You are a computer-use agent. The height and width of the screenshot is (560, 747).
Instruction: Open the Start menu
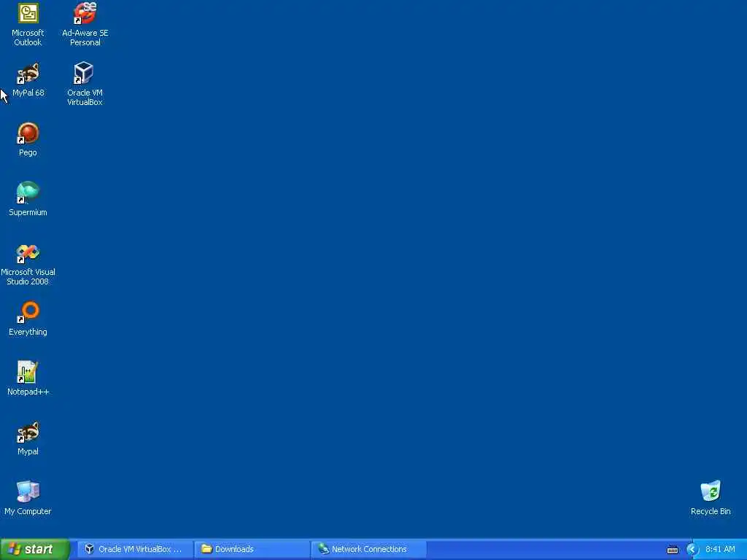(35, 549)
